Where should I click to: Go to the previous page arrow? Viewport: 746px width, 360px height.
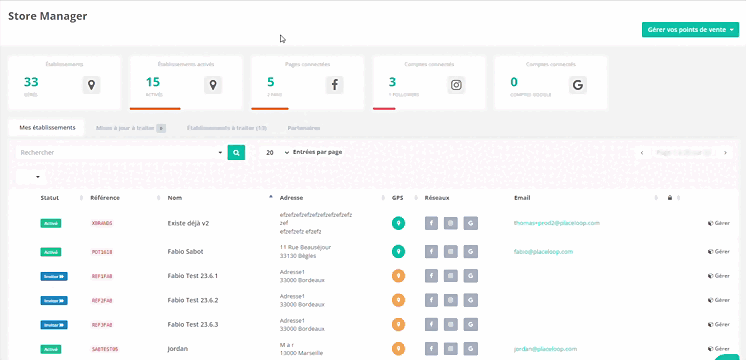tap(642, 153)
